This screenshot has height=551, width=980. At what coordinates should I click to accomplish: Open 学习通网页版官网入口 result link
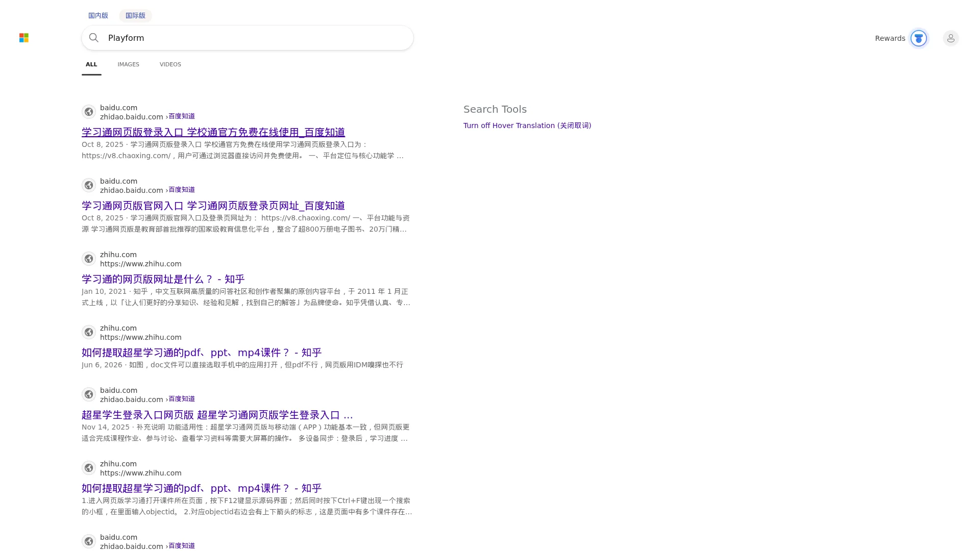[213, 206]
